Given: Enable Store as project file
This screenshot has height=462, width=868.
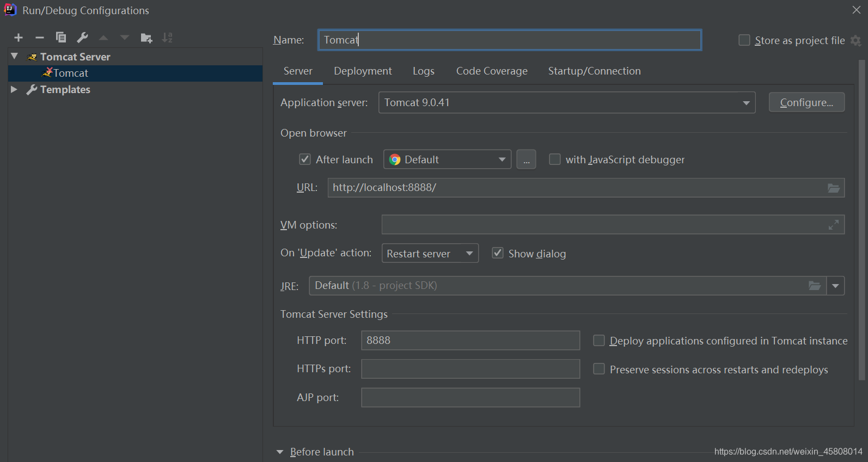Looking at the screenshot, I should click(744, 40).
